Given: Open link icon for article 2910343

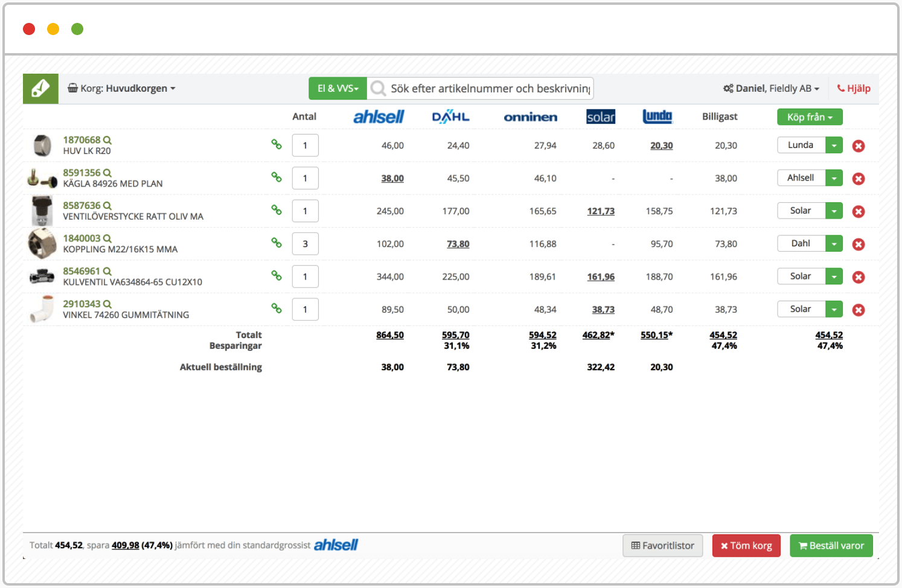Looking at the screenshot, I should tap(277, 308).
